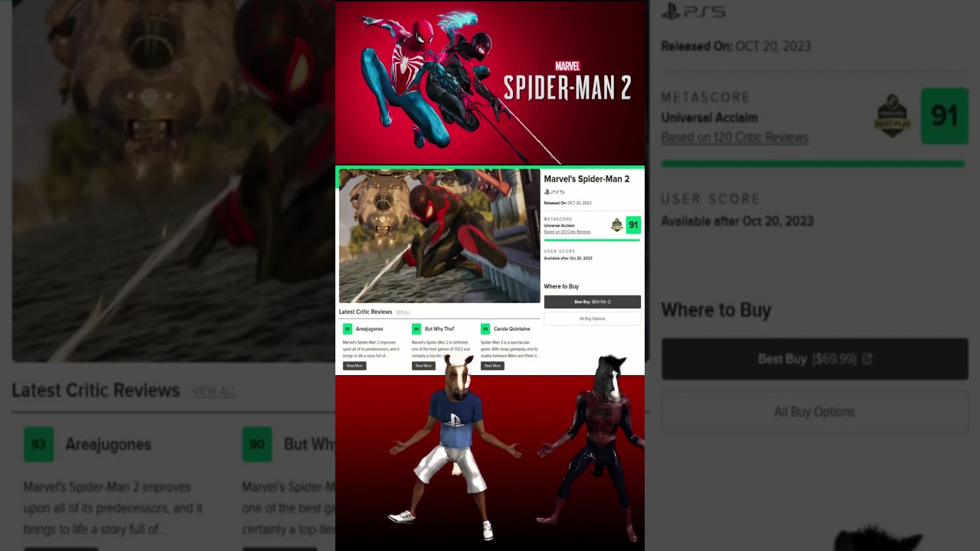Click the sharp 'Universal Acclaim' label
980x551 pixels.
coord(559,226)
